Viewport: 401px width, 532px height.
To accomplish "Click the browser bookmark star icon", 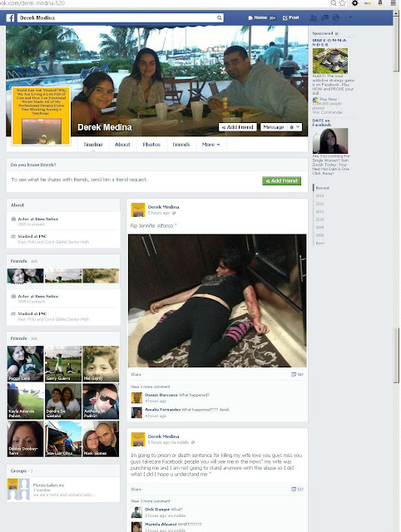I will 343,3.
